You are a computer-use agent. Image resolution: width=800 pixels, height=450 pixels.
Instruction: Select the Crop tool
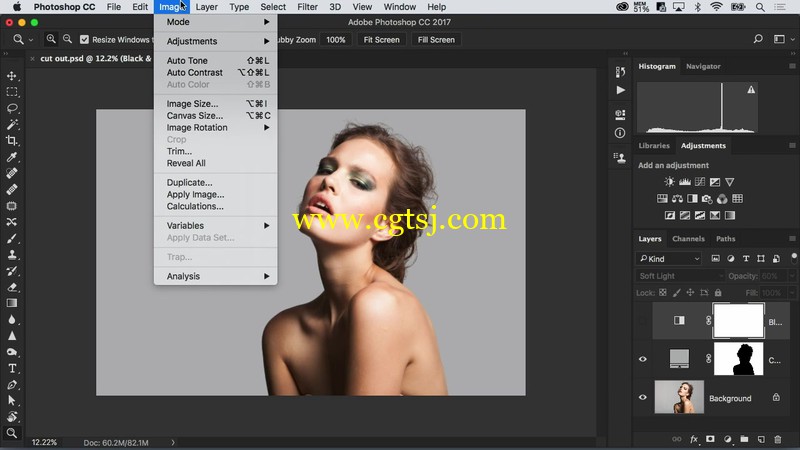[x=12, y=141]
